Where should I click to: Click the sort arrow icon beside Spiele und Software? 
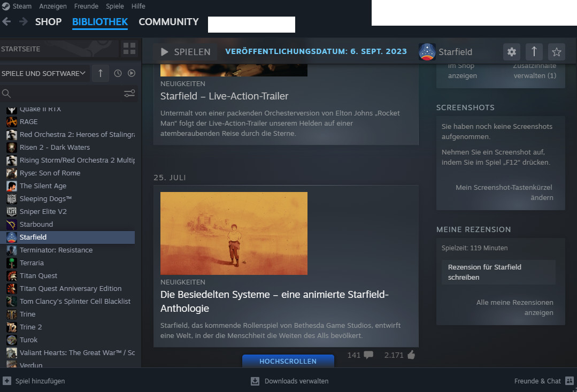coord(101,73)
